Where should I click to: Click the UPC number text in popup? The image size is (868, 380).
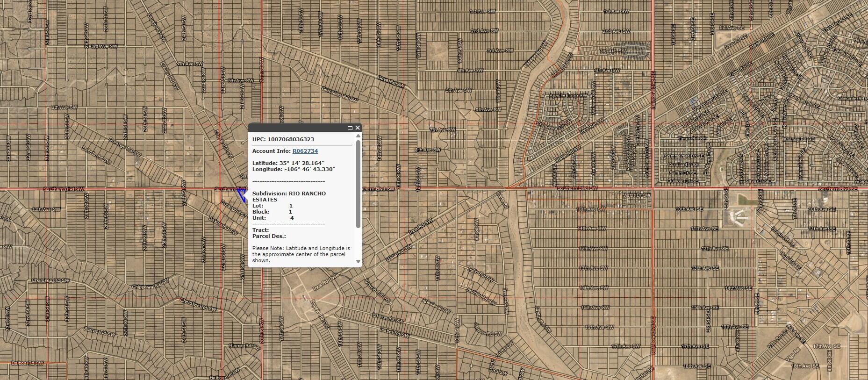[283, 139]
